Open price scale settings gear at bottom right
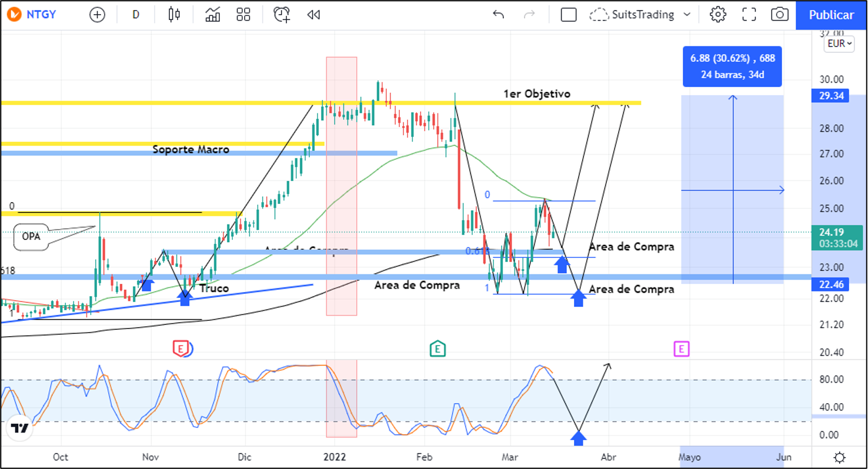The width and height of the screenshot is (868, 469). point(840,457)
